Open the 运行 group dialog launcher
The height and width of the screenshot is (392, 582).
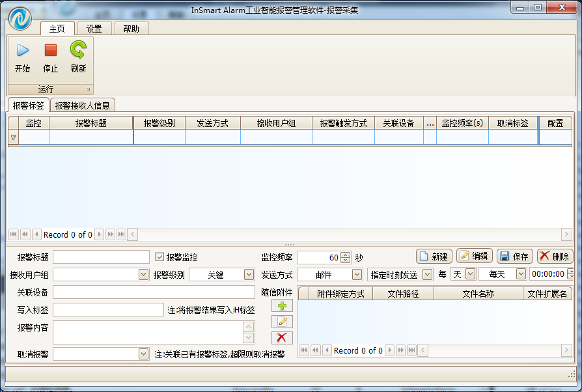point(89,89)
